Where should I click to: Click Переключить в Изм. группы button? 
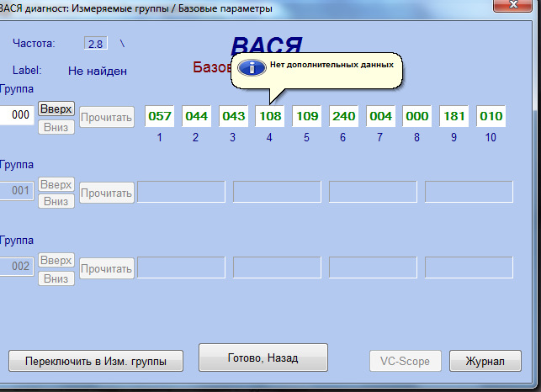[x=96, y=361]
